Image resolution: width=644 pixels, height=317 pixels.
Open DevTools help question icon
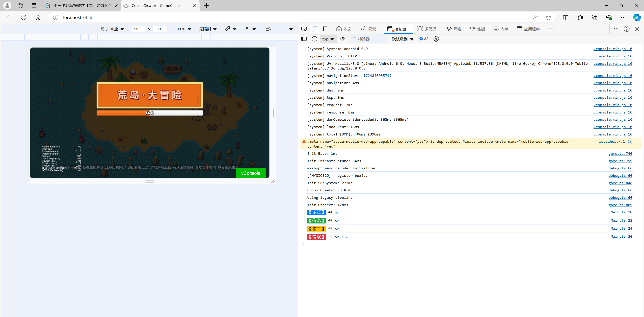click(626, 29)
